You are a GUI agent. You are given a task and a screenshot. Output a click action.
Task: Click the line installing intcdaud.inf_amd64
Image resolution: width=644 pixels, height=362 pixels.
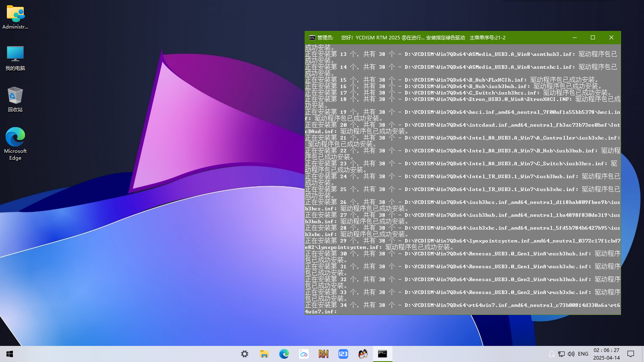463,128
